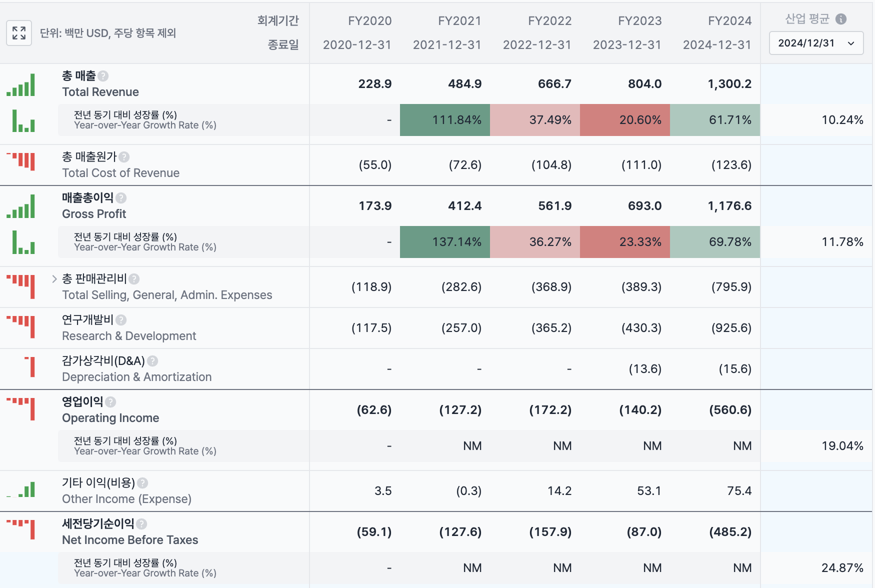
Task: Open the industry average info icon
Action: [x=841, y=19]
